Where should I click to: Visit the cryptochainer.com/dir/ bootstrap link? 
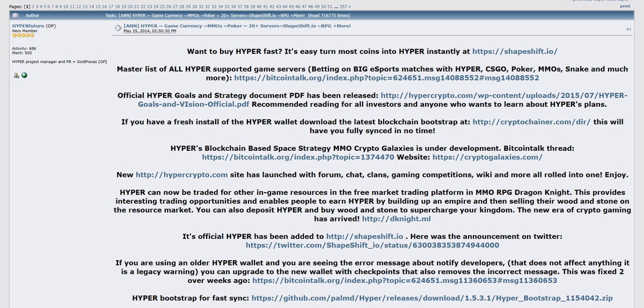[532, 122]
